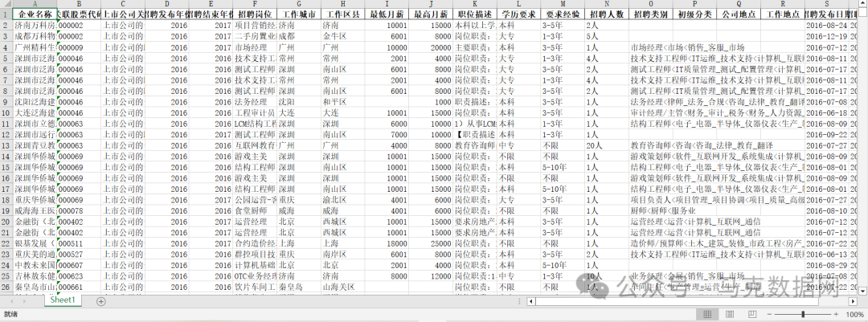Select the job cell 二手房置业
Screen dimensions: 868x322
pos(254,36)
